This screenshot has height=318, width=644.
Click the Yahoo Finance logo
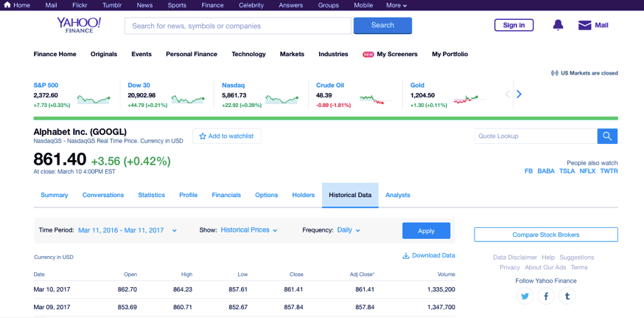point(79,24)
